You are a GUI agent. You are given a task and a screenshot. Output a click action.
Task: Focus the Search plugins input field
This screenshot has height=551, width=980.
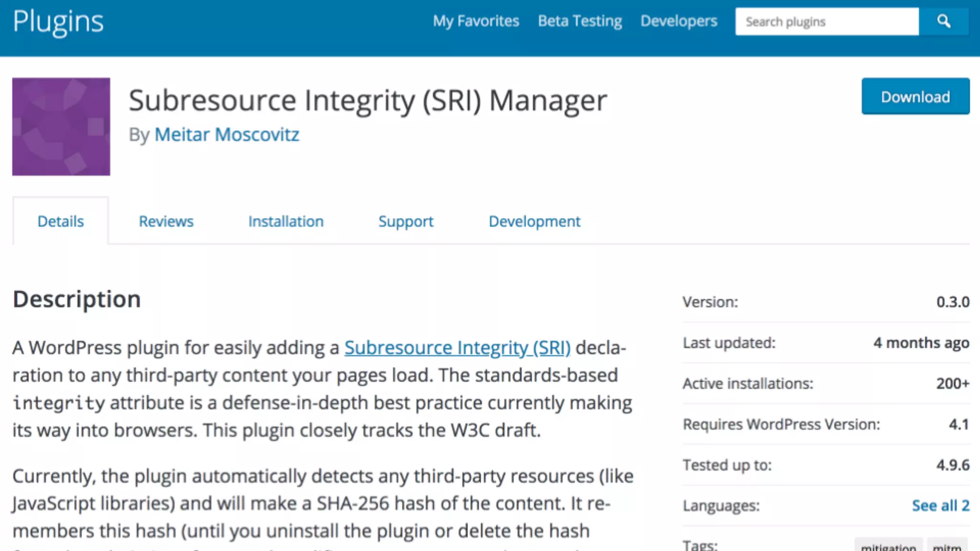click(x=826, y=22)
